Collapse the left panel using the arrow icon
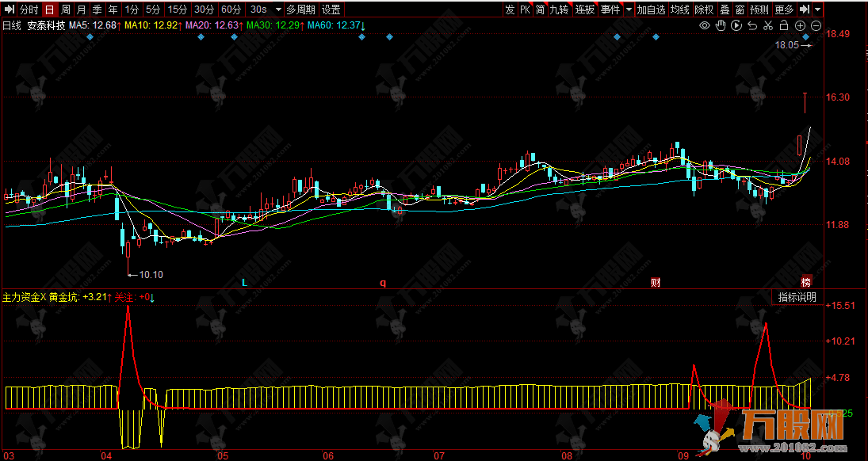868x461 pixels. pos(8,10)
